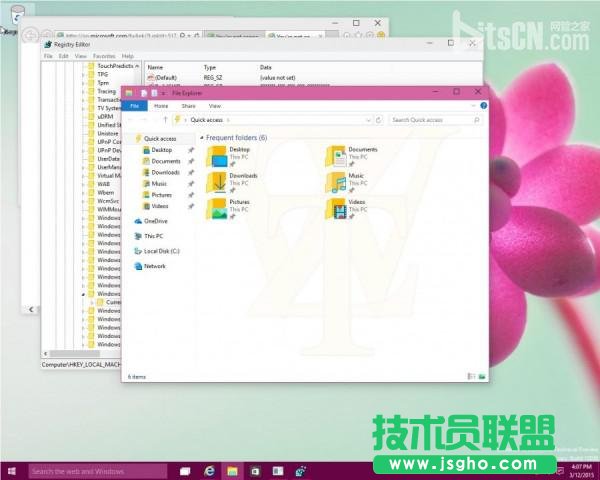Open the Share ribbon tab
Image resolution: width=600 pixels, height=480 pixels.
coord(188,106)
